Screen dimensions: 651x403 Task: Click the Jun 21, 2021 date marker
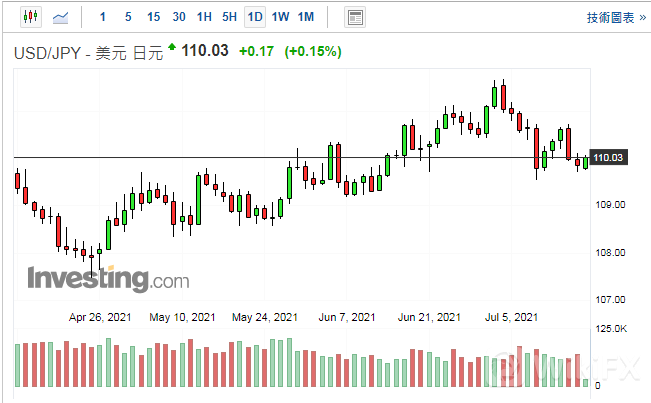click(x=429, y=317)
